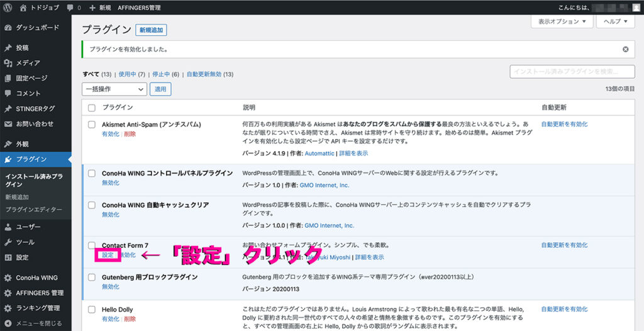Click the ConoHa WING gear icon
This screenshot has width=644, height=331.
tap(8, 278)
